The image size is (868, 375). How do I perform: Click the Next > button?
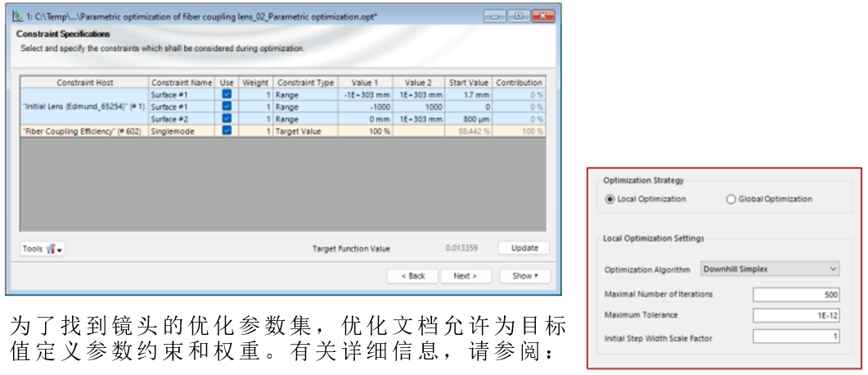pos(465,276)
